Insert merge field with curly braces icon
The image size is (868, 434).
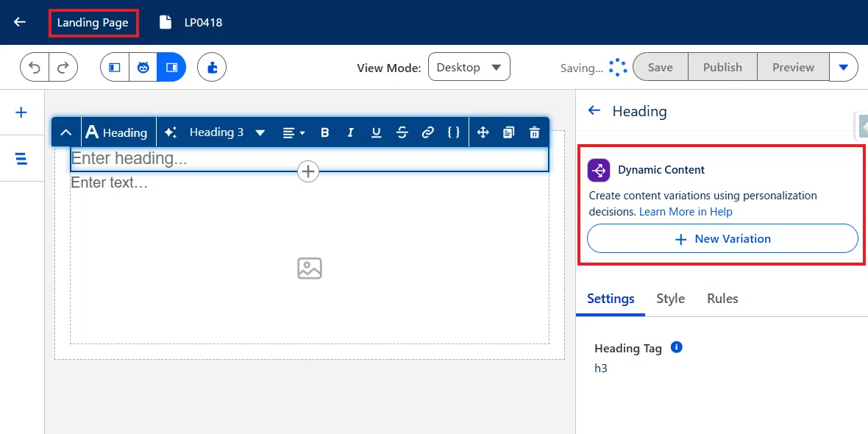pos(453,132)
